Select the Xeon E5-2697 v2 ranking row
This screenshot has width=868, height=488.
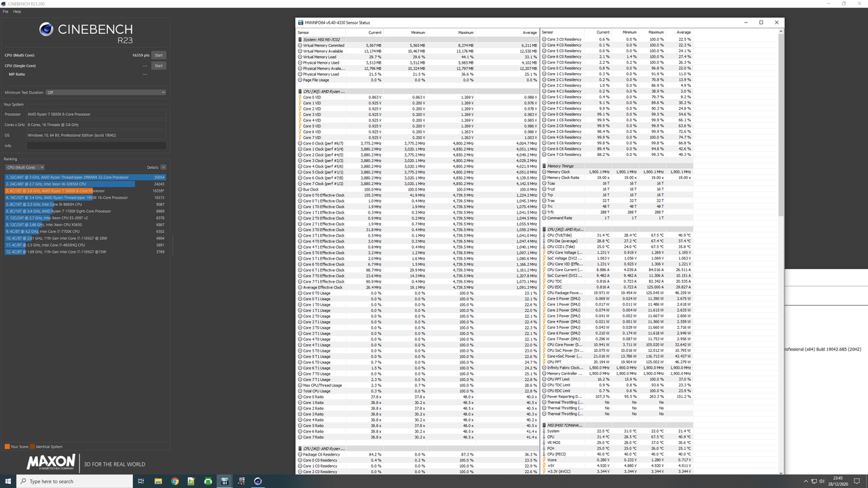[x=85, y=218]
